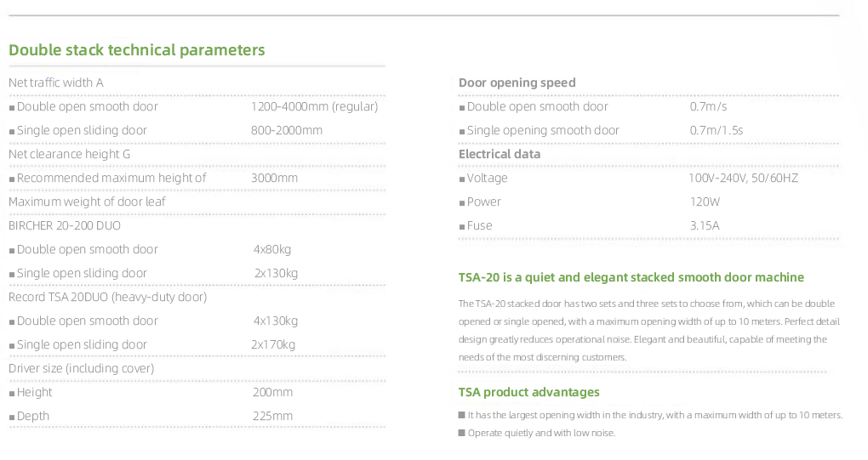Viewport: 868px width, 460px height.
Task: Click the "800-2000mm" width value
Action: pyautogui.click(x=287, y=131)
